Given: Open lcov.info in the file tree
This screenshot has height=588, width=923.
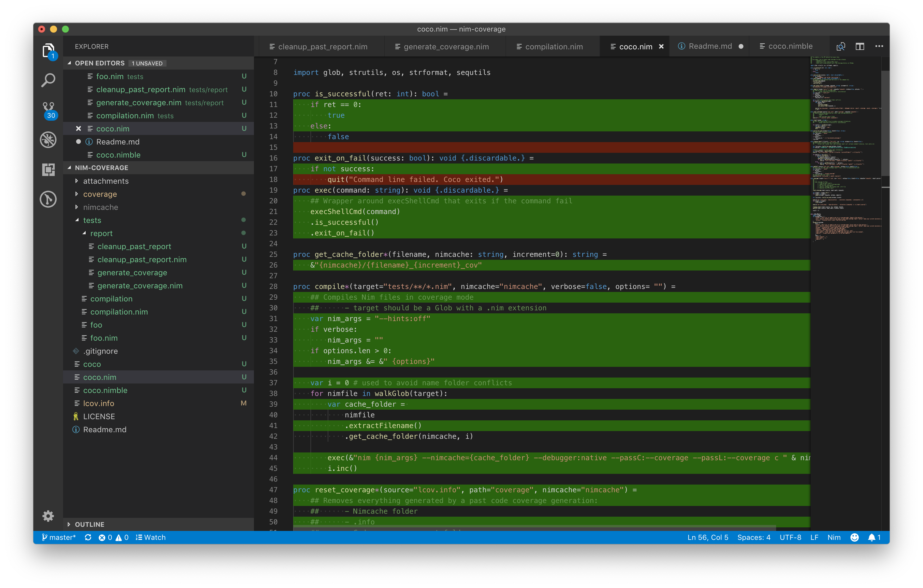Looking at the screenshot, I should (98, 403).
